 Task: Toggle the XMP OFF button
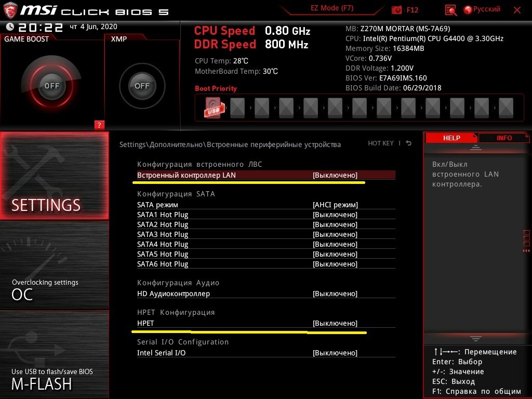142,86
